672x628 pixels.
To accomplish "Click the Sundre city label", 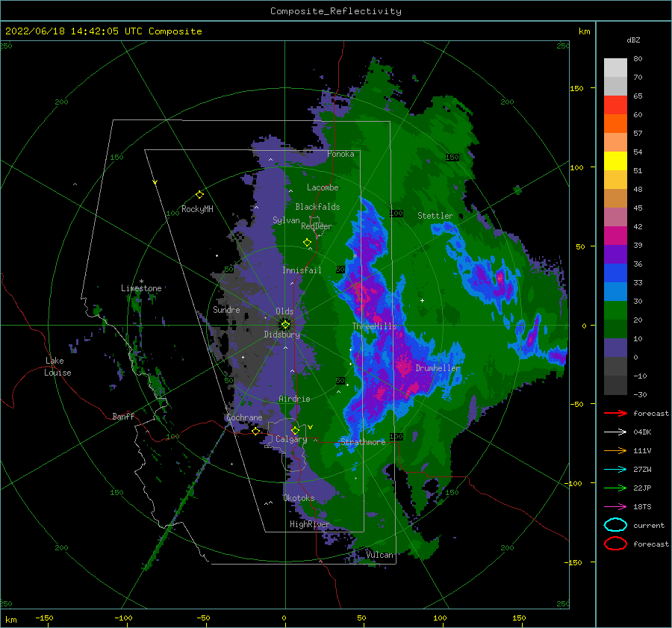I will 226,309.
